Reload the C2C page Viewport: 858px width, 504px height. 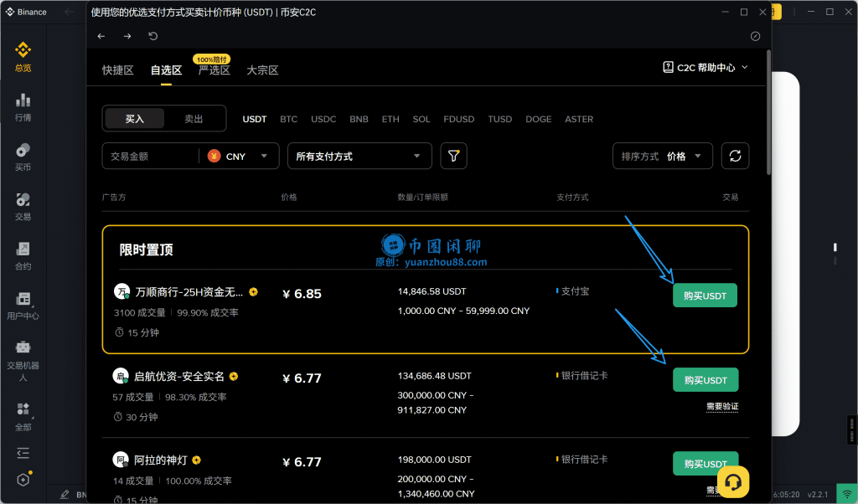pyautogui.click(x=153, y=36)
